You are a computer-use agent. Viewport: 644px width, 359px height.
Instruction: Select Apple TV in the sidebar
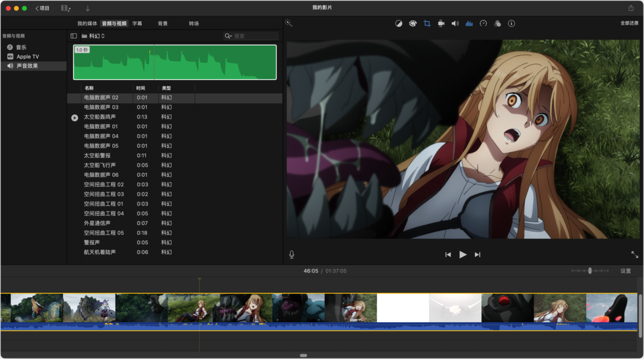28,57
